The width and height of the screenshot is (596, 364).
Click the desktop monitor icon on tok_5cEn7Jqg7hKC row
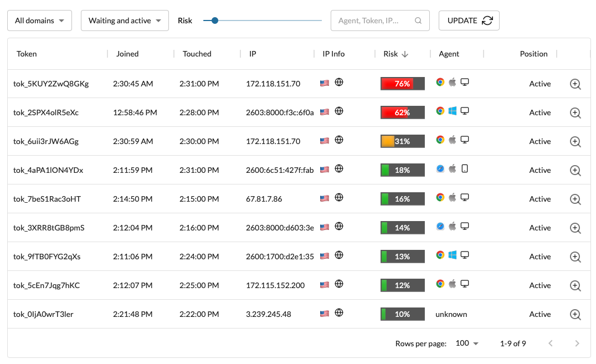(465, 283)
